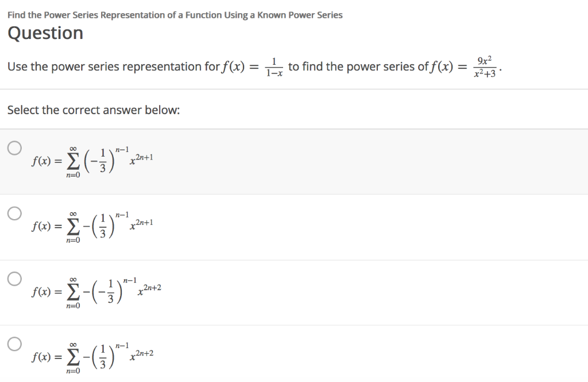The image size is (588, 382).
Task: Click the summation symbol in the fourth option
Action: [x=72, y=358]
